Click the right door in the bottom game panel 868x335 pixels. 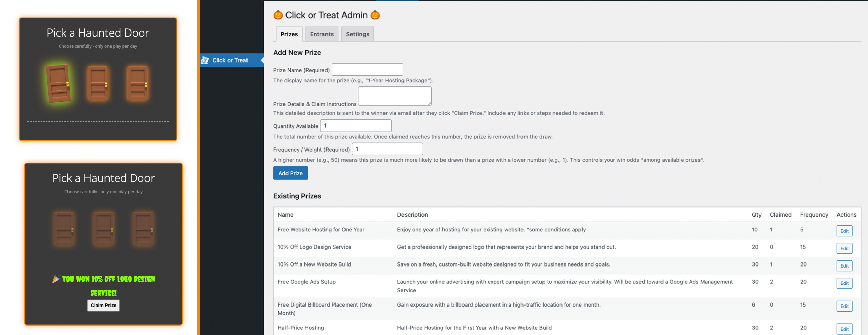coord(143,229)
